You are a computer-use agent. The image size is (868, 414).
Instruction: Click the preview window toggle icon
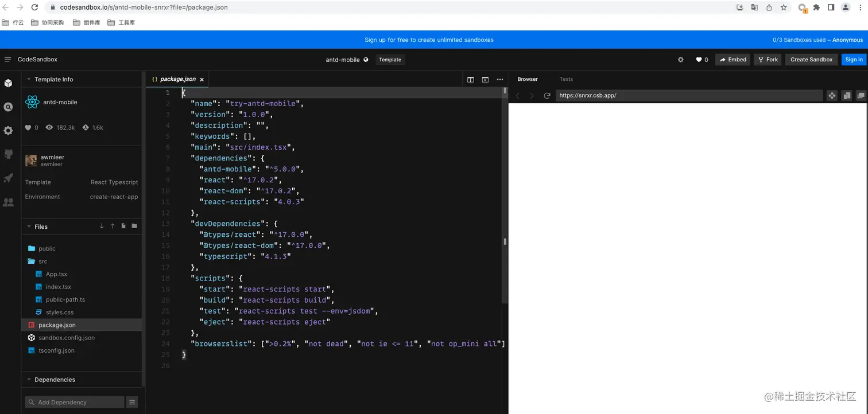pos(485,80)
